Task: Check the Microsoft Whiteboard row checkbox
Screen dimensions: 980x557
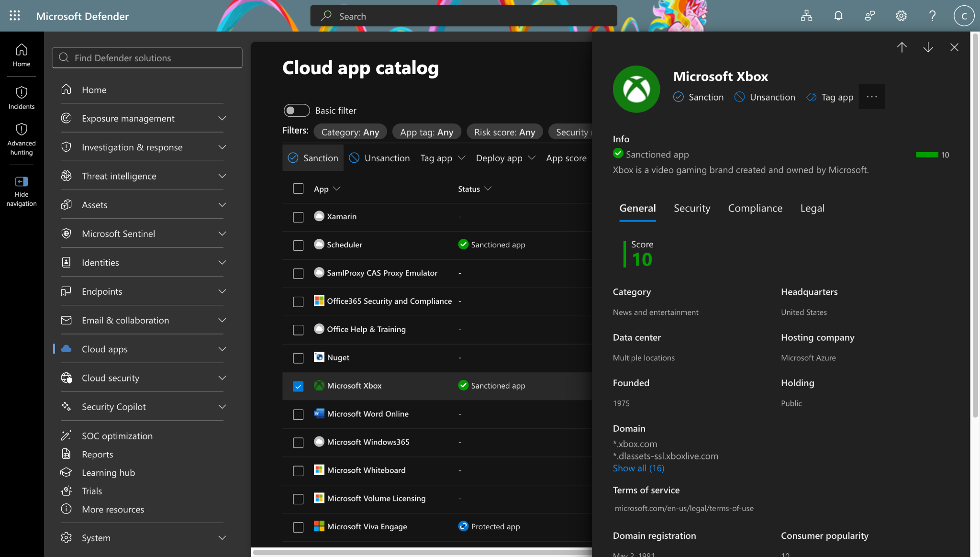Action: [x=298, y=471]
